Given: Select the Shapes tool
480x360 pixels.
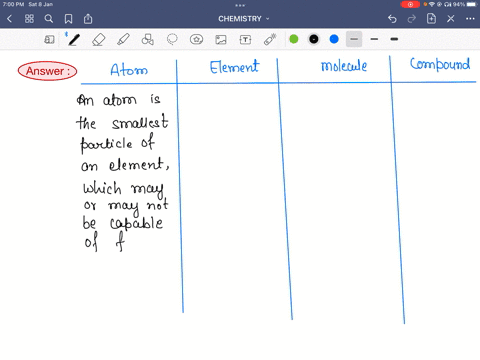Looking at the screenshot, I should 147,40.
